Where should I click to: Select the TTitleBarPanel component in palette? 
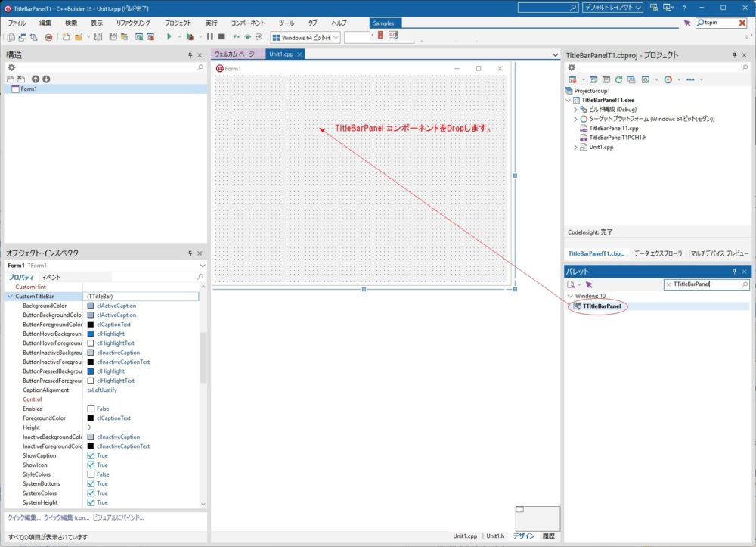tap(602, 306)
